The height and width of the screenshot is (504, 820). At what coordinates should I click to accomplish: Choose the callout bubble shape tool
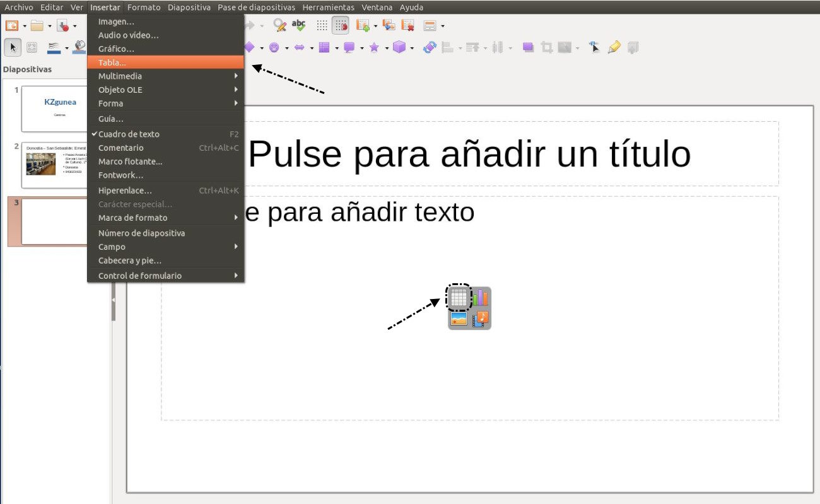349,47
